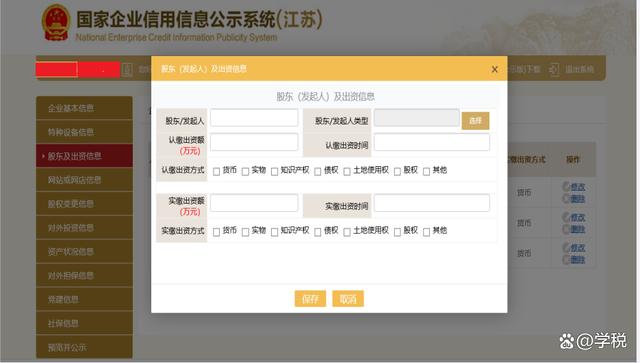Check 土地使用权 under 认缴出资方式
Screen dimensions: 640x363
point(347,171)
